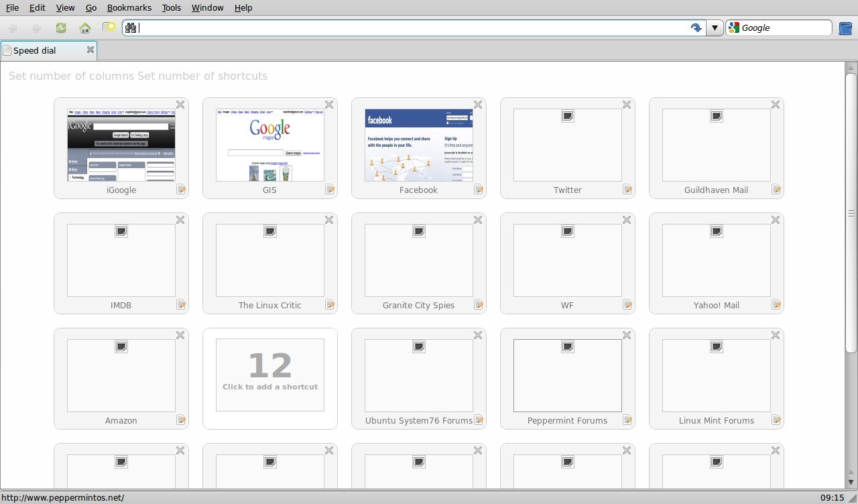
Task: Remove the Peppermint Forums shortcut
Action: pyautogui.click(x=627, y=335)
